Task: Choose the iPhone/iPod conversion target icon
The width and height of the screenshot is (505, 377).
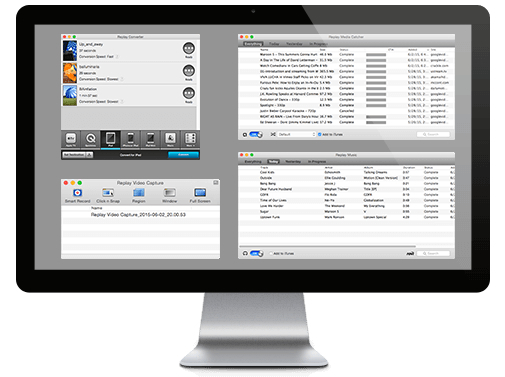Action: [x=130, y=138]
